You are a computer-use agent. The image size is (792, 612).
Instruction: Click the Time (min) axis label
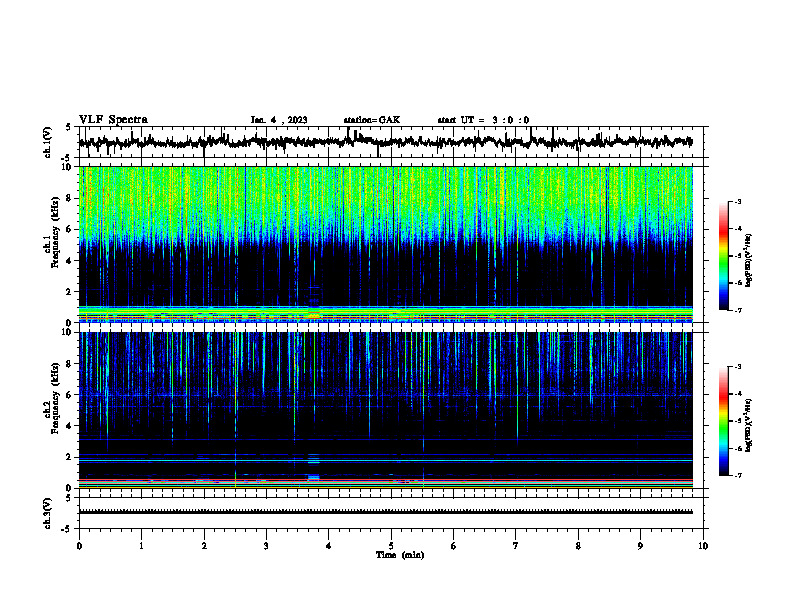click(400, 555)
